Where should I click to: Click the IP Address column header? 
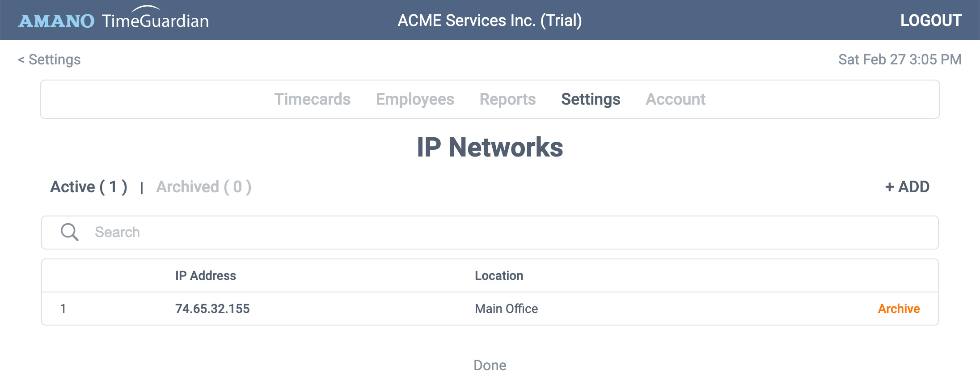pyautogui.click(x=206, y=275)
